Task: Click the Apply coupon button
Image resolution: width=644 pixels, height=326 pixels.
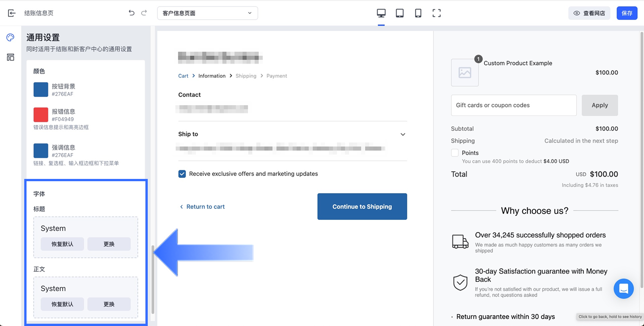Action: [600, 105]
